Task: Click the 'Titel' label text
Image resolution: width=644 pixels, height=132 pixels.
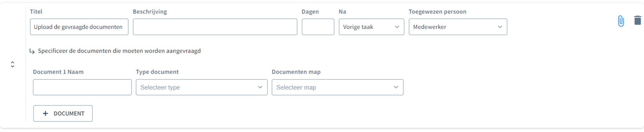Action: coord(36,12)
